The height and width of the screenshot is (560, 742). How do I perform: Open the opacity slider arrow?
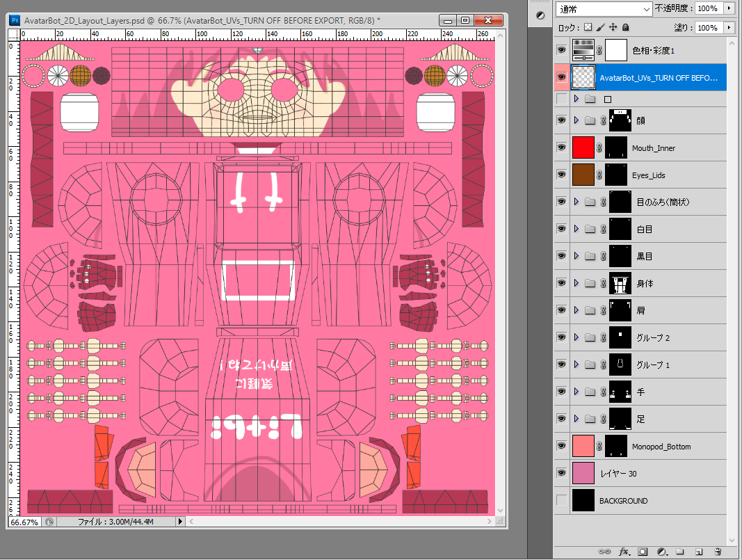pyautogui.click(x=729, y=8)
